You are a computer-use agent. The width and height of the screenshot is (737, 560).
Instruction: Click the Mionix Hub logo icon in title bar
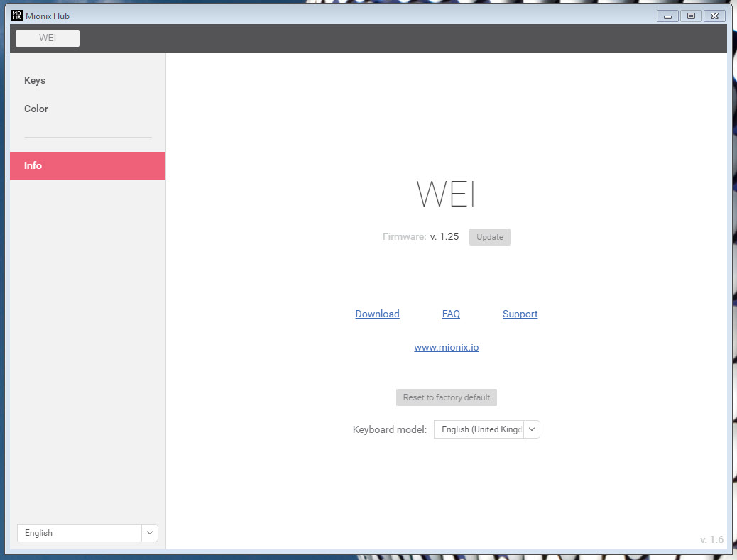(16, 16)
